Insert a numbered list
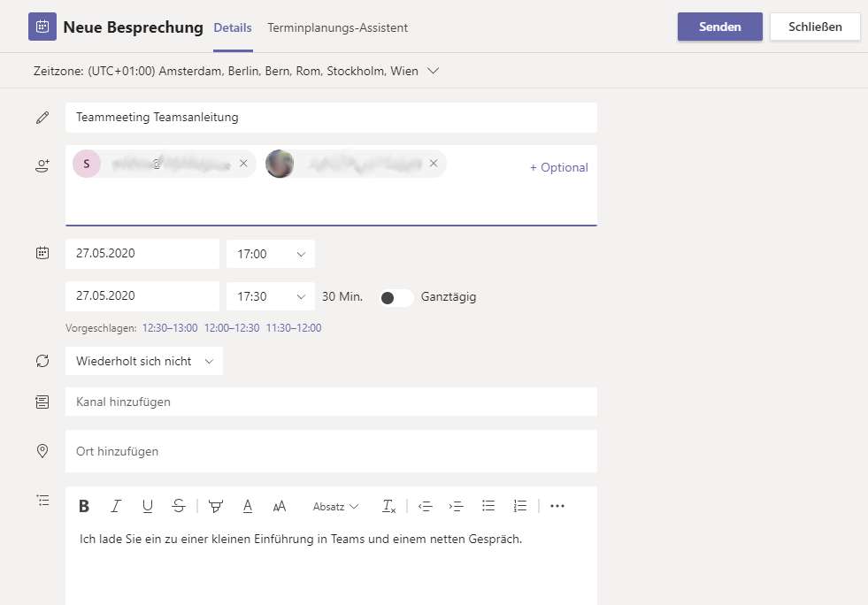The width and height of the screenshot is (868, 605). 519,506
